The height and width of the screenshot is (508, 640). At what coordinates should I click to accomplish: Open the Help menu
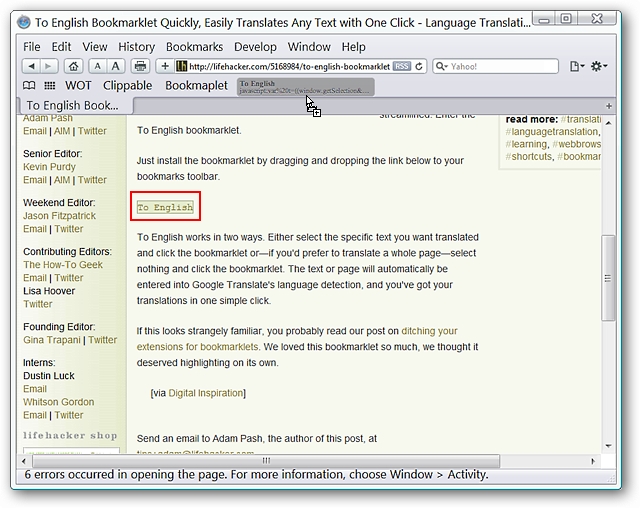pos(353,47)
